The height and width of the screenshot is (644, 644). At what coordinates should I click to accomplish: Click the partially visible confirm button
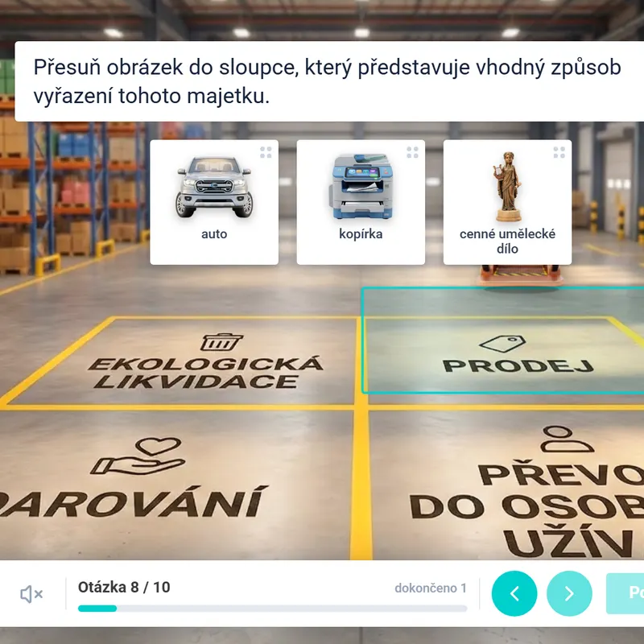tap(625, 593)
